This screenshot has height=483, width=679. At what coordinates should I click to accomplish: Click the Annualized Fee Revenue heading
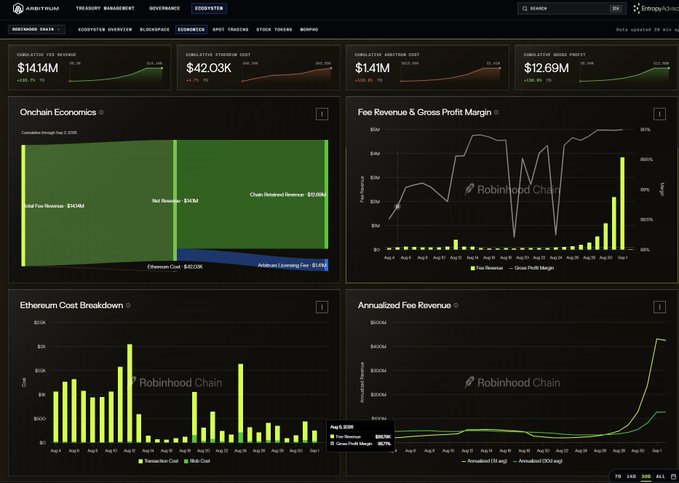(404, 305)
